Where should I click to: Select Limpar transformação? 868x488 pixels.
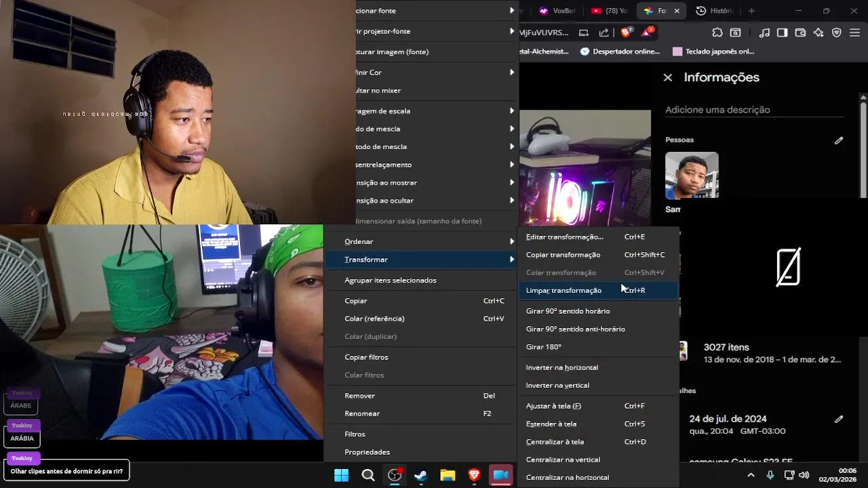coord(597,290)
